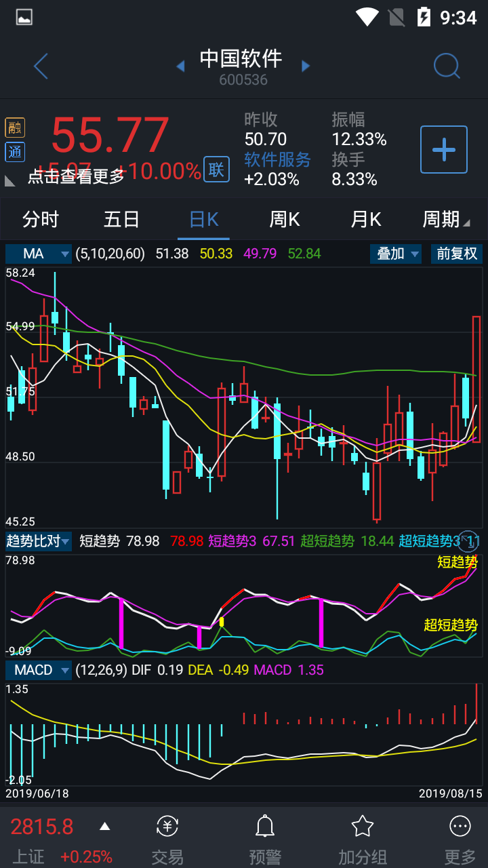488x868 pixels.
Task: Open the 周期 period dropdown tab
Action: coord(446,220)
